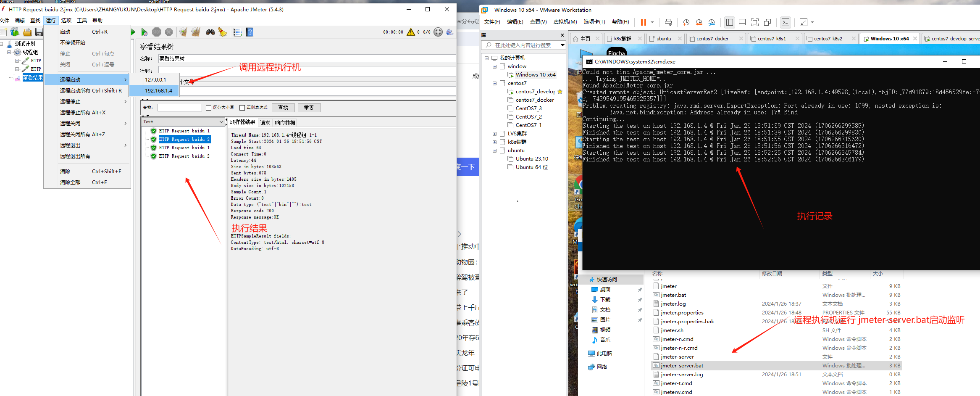This screenshot has height=396, width=980.
Task: Click the Shutdown (X) icon in JMeter toolbar
Action: [169, 32]
